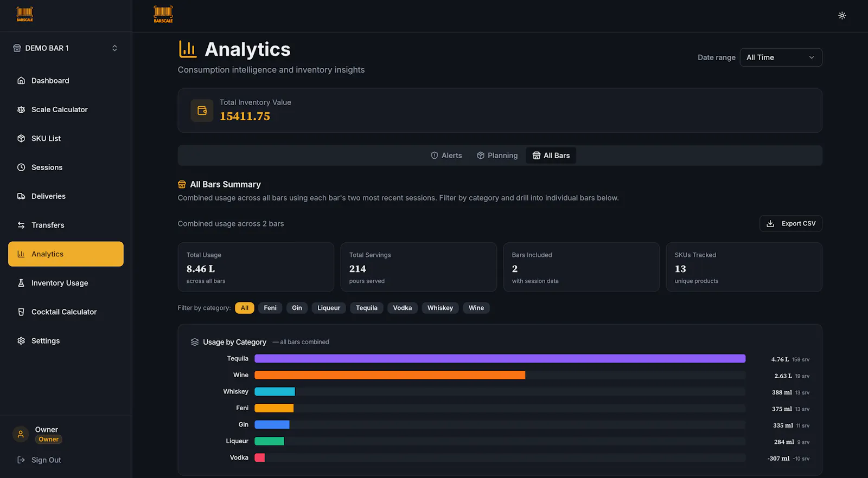Click the red Vodka usage bar
The width and height of the screenshot is (868, 478).
click(x=260, y=458)
